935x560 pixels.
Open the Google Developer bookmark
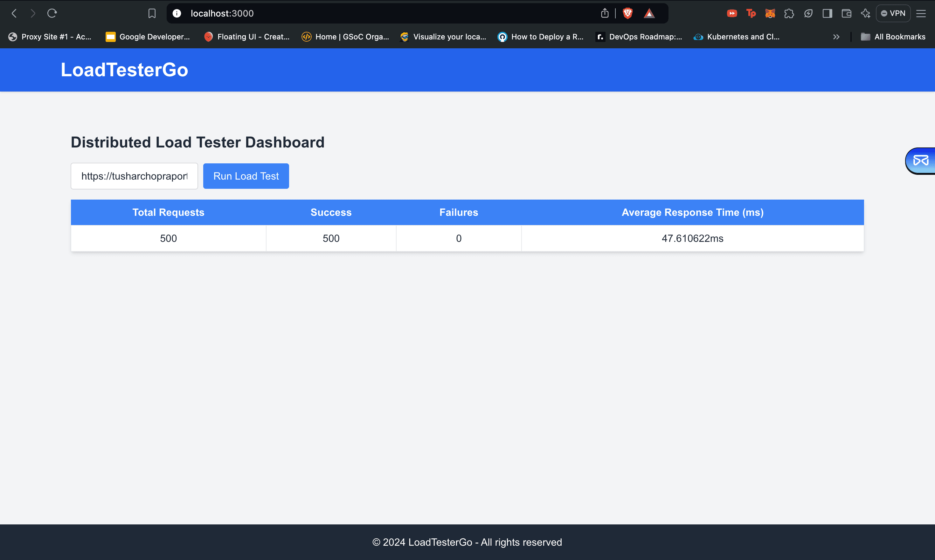click(x=148, y=37)
